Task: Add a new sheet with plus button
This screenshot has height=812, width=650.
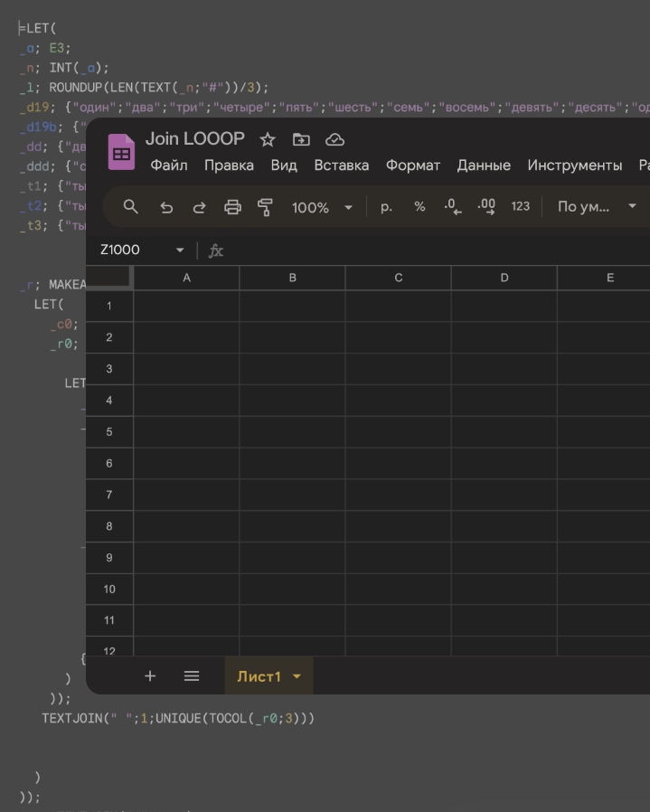Action: pyautogui.click(x=150, y=675)
